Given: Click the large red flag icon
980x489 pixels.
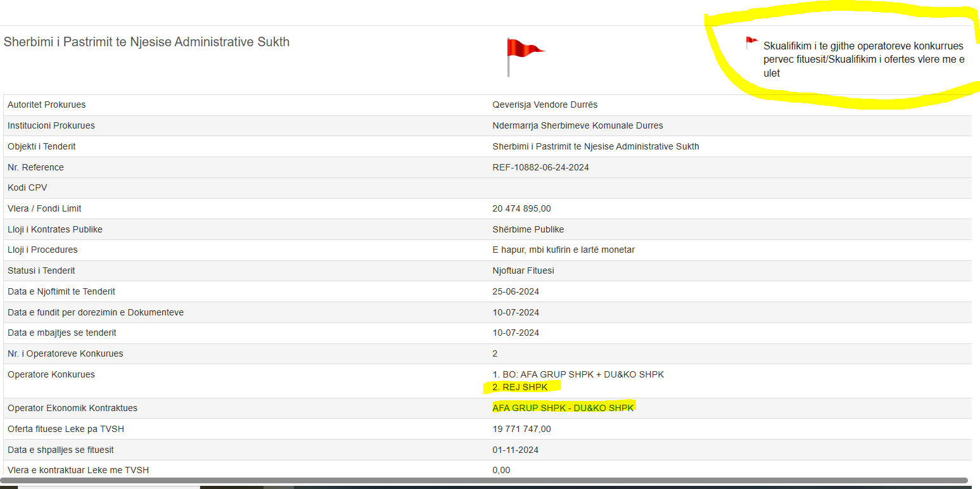Looking at the screenshot, I should tap(525, 56).
